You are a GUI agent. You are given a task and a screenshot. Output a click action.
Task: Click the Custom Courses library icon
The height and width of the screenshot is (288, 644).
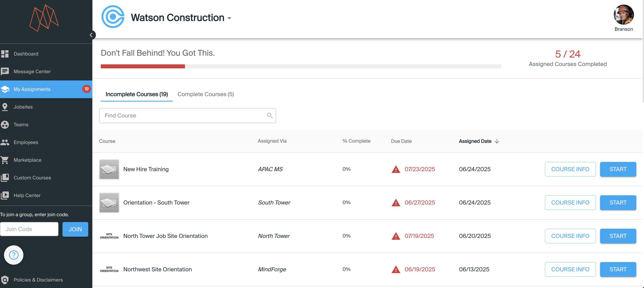(5, 178)
